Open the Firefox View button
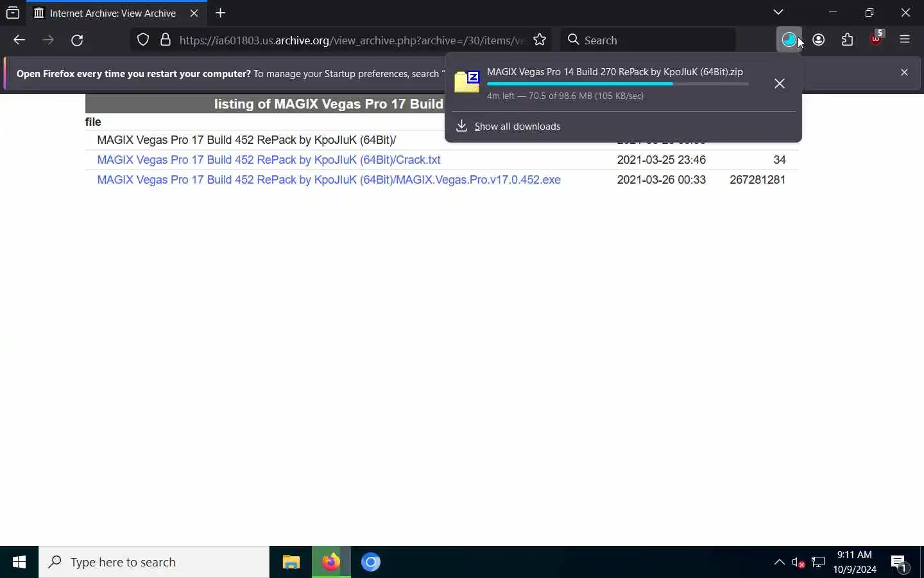Screen dimensions: 924x578 (x=13, y=13)
